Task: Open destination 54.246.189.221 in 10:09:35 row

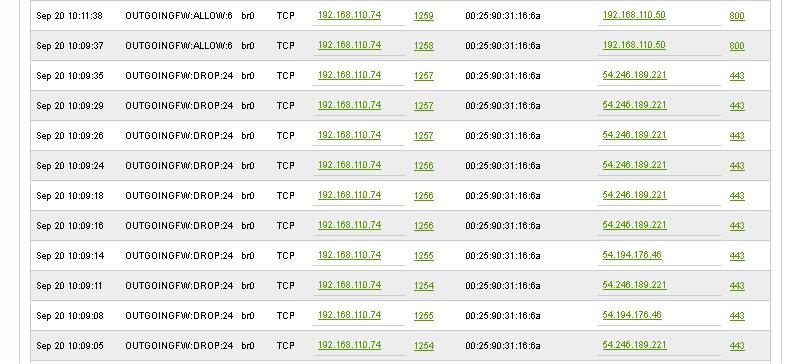Action: [634, 75]
